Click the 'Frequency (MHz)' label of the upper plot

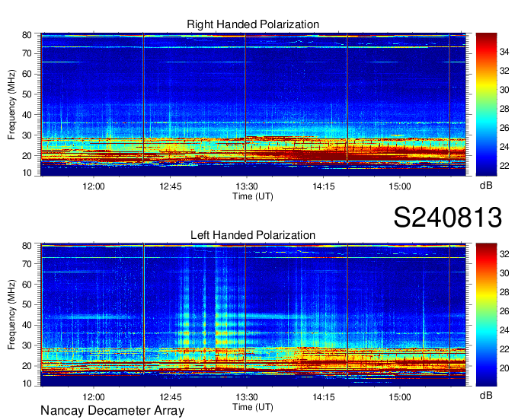click(11, 104)
